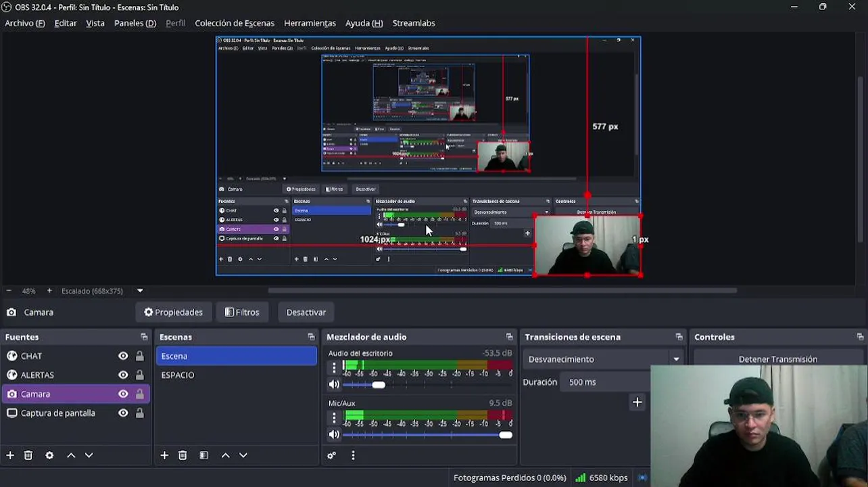The image size is (868, 487).
Task: Move selected source down in Fuentes
Action: 89,455
